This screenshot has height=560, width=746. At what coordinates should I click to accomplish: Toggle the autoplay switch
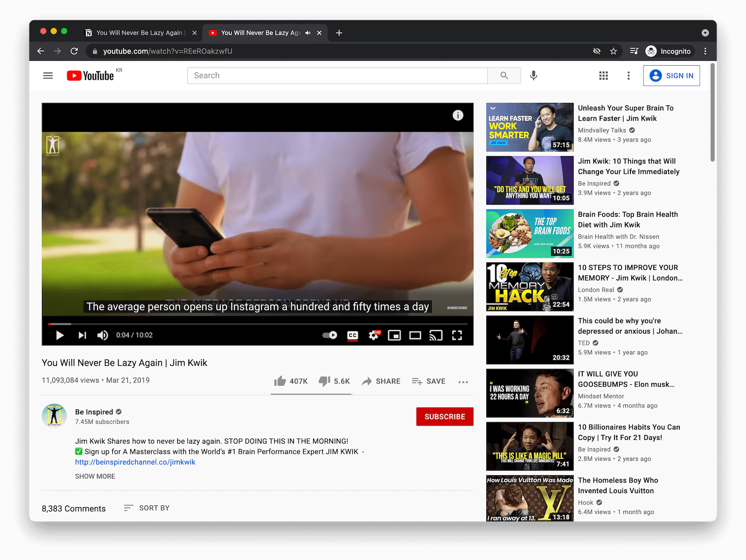330,335
